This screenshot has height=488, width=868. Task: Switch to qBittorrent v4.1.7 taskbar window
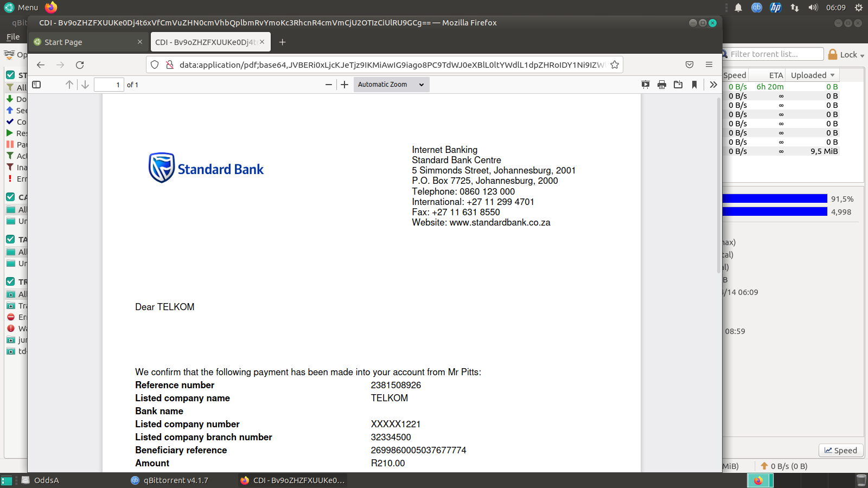pyautogui.click(x=170, y=480)
